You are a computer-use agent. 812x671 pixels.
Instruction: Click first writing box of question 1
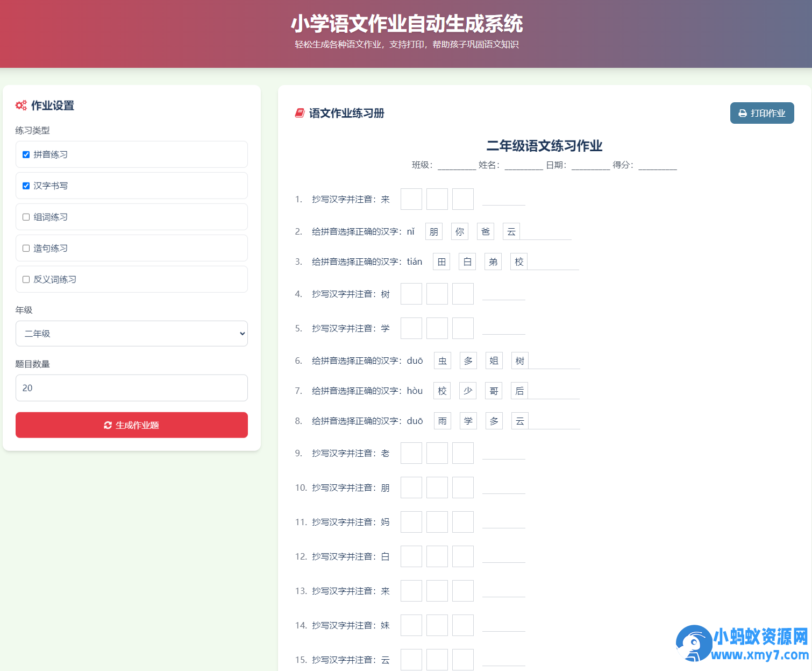pos(411,199)
